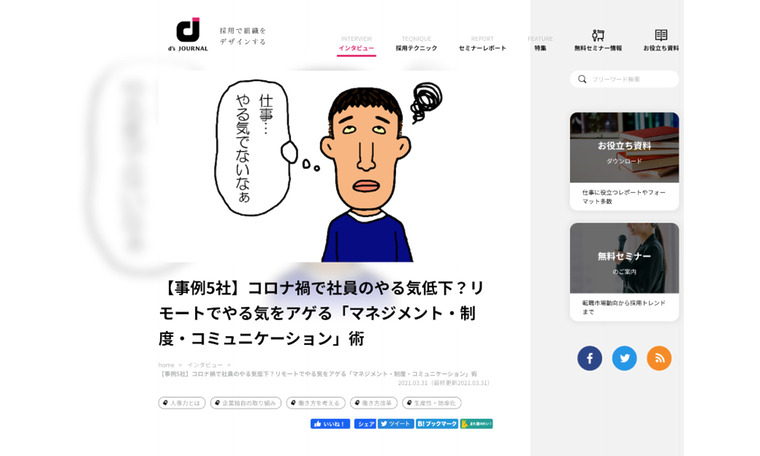Open the d's JOURNAL logo home link
The image size is (760, 456).
click(x=188, y=35)
